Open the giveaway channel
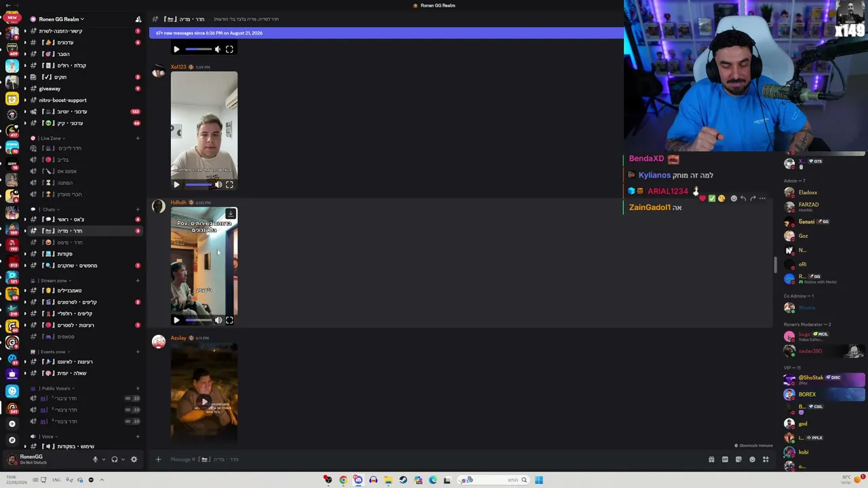868x488 pixels. pyautogui.click(x=84, y=89)
